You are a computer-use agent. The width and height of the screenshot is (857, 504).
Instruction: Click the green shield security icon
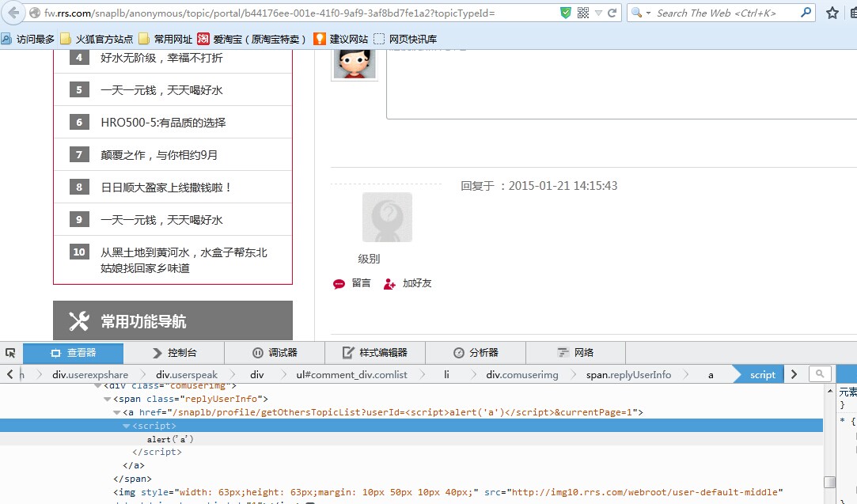(x=566, y=13)
